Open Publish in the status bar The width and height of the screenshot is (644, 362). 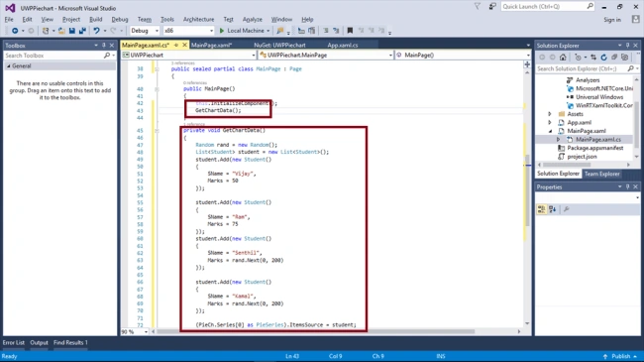620,356
